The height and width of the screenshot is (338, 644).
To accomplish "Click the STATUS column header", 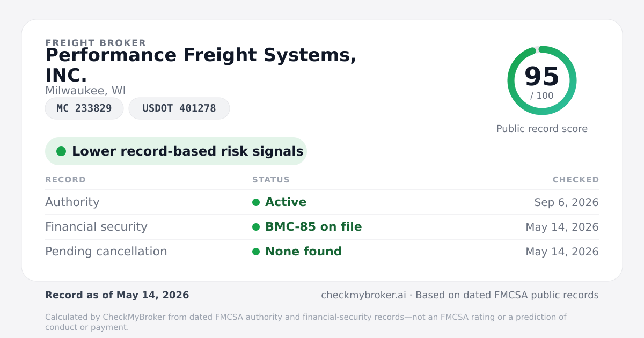I will click(271, 180).
